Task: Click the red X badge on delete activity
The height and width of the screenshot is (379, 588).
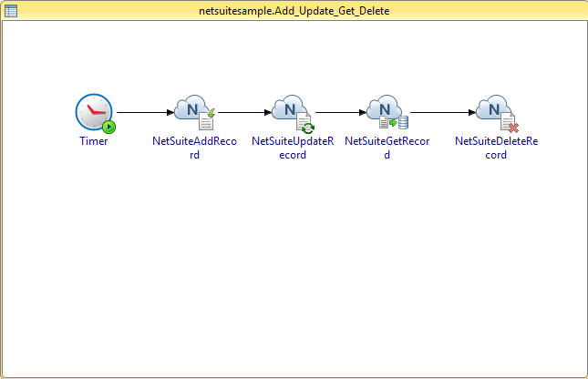Action: point(511,128)
